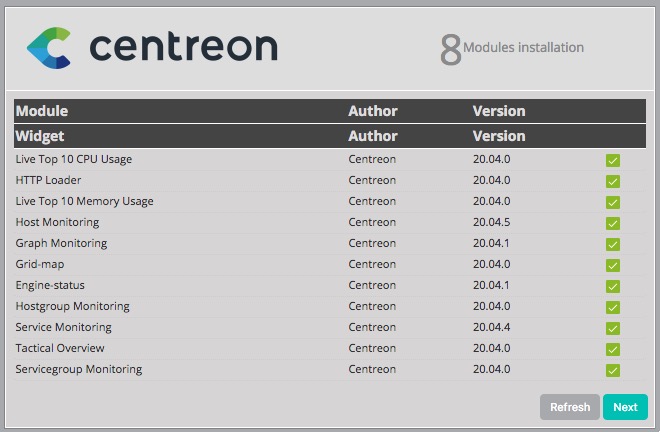Click the Centreon logo icon
Screen dimensions: 660x432
click(x=49, y=47)
